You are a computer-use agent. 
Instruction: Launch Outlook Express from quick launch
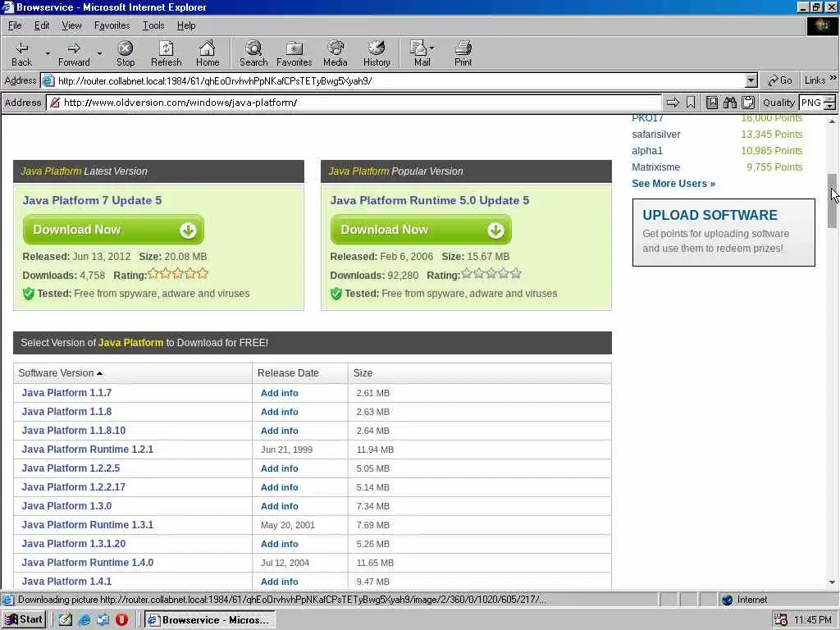[x=103, y=620]
